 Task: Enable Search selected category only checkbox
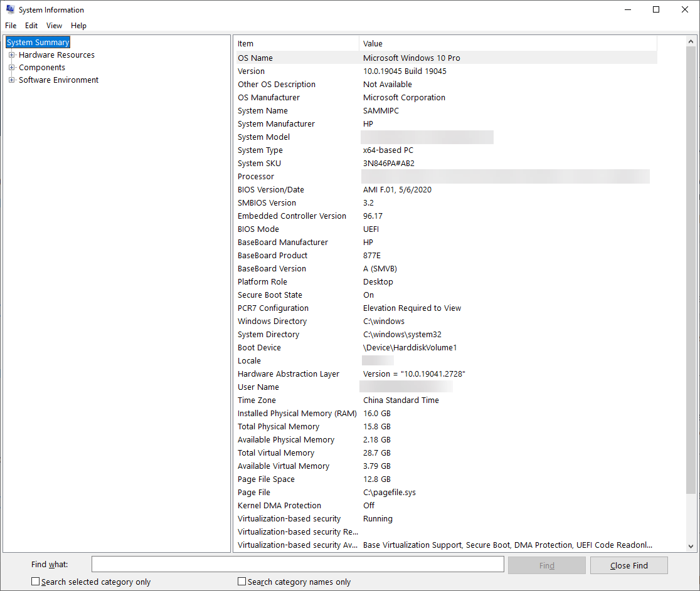tap(35, 581)
